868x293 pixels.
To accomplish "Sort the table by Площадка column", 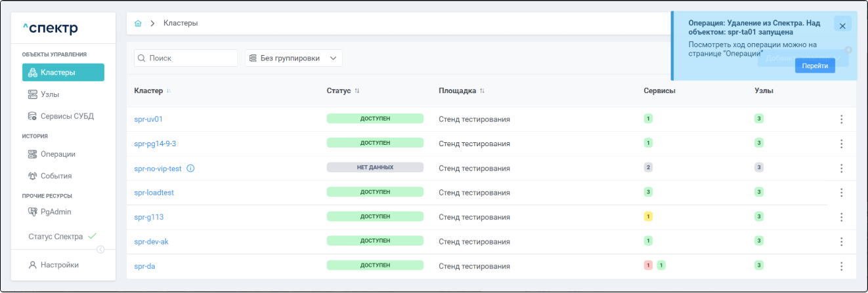I will point(482,90).
